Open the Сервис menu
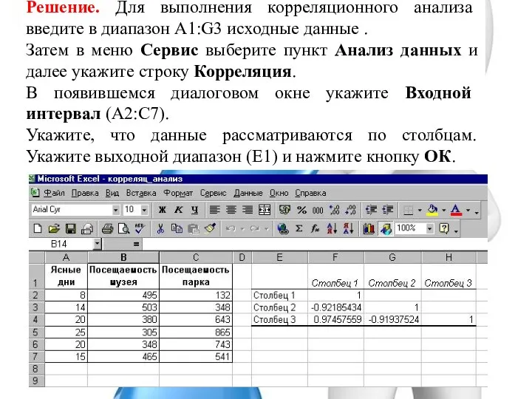 (213, 193)
